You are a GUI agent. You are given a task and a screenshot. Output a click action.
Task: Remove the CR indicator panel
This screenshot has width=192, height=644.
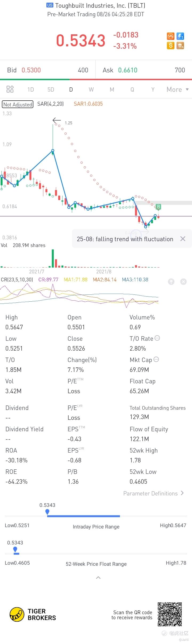pyautogui.click(x=183, y=282)
